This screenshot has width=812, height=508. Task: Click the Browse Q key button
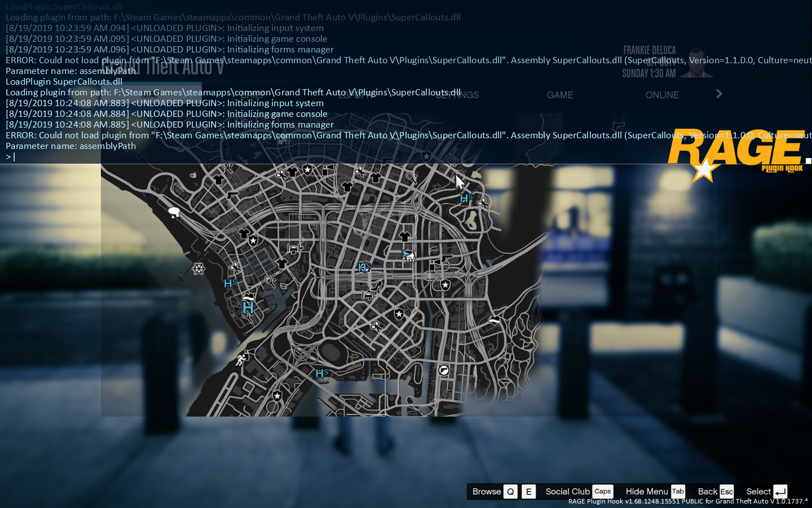click(510, 492)
